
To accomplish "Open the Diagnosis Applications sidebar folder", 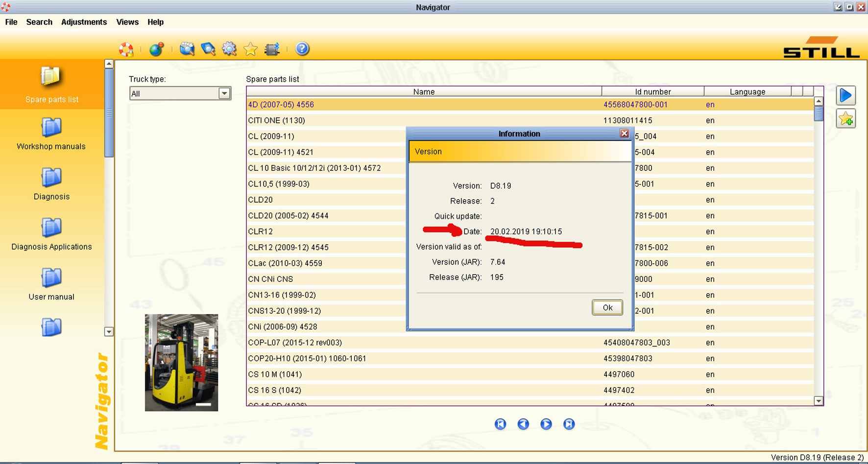I will pyautogui.click(x=51, y=234).
